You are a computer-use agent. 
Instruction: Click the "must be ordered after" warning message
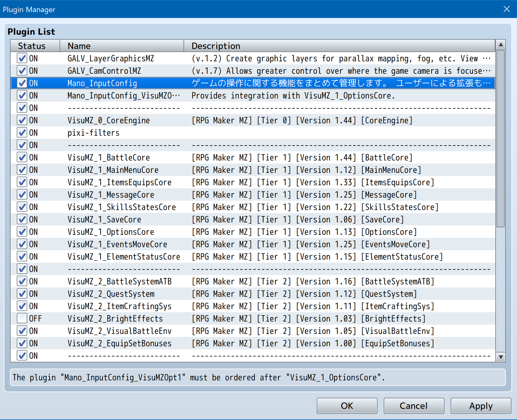click(198, 377)
